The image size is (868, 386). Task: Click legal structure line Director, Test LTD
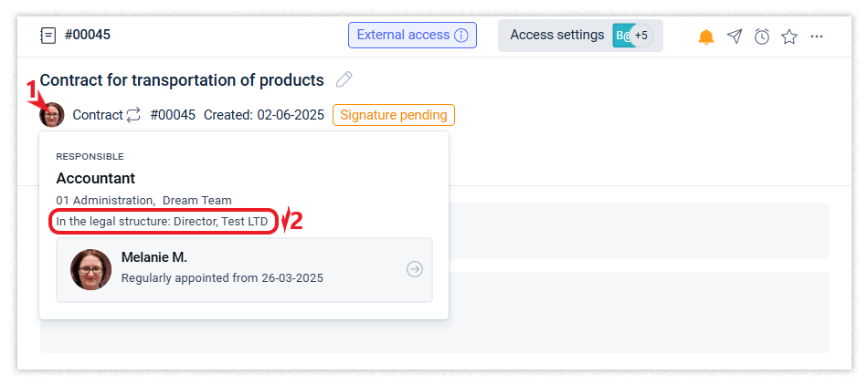164,222
